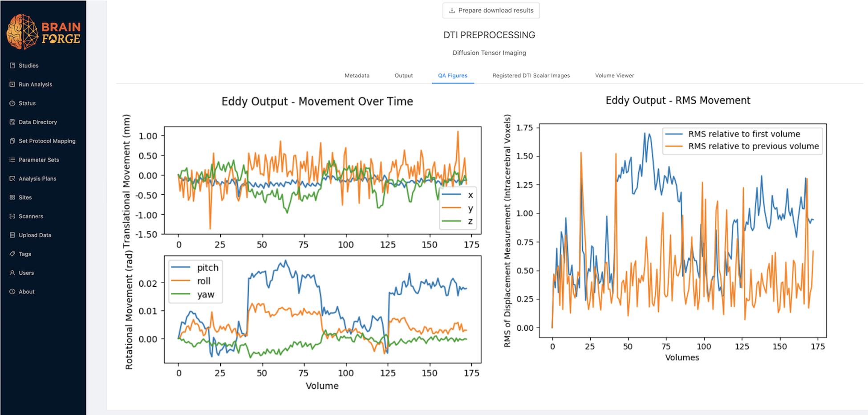868x415 pixels.
Task: Click the Diffusion Tensor Imaging subtitle
Action: (x=489, y=53)
